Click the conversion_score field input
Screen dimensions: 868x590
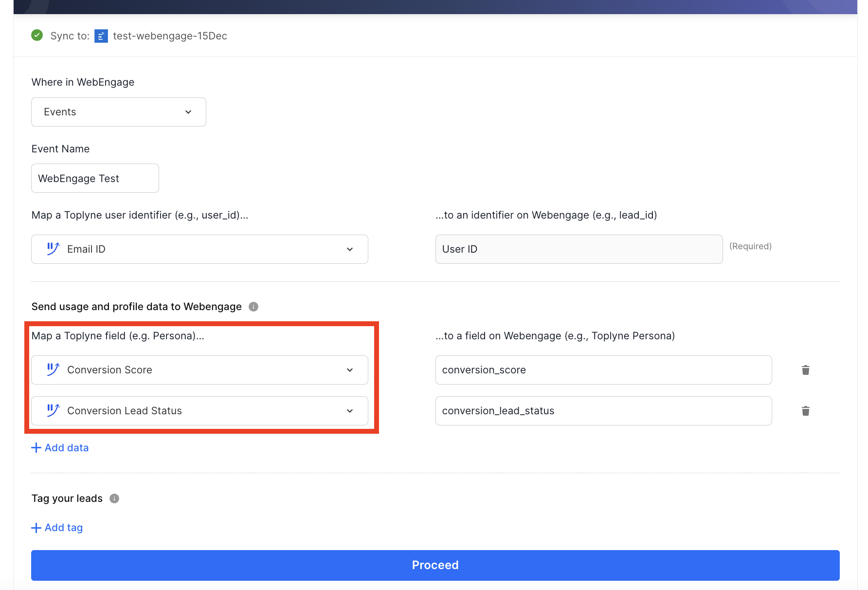pyautogui.click(x=604, y=370)
